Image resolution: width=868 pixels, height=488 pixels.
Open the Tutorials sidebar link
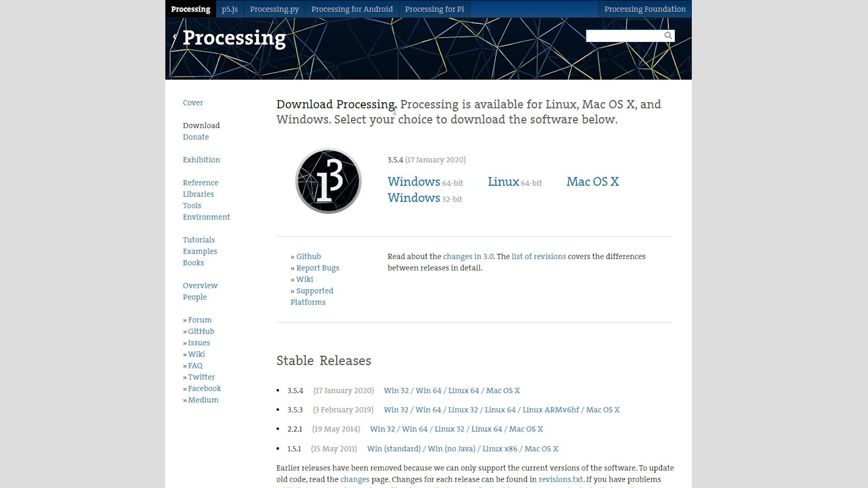pos(198,240)
